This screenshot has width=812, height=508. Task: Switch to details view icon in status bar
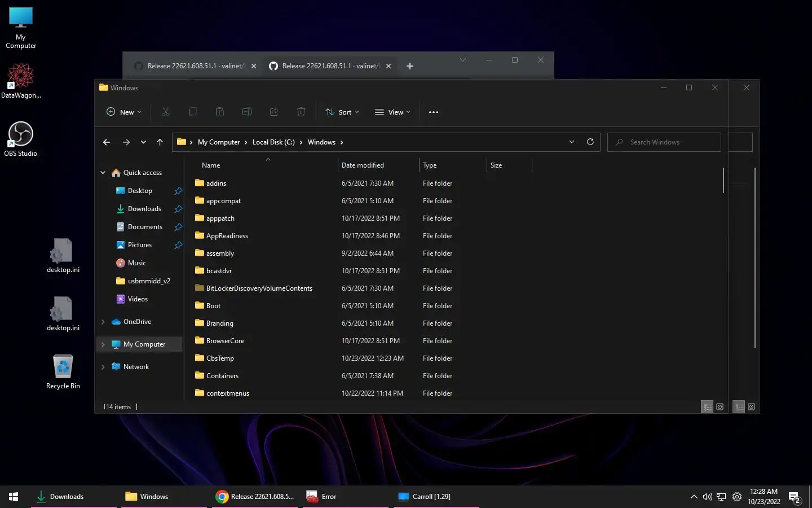(707, 406)
